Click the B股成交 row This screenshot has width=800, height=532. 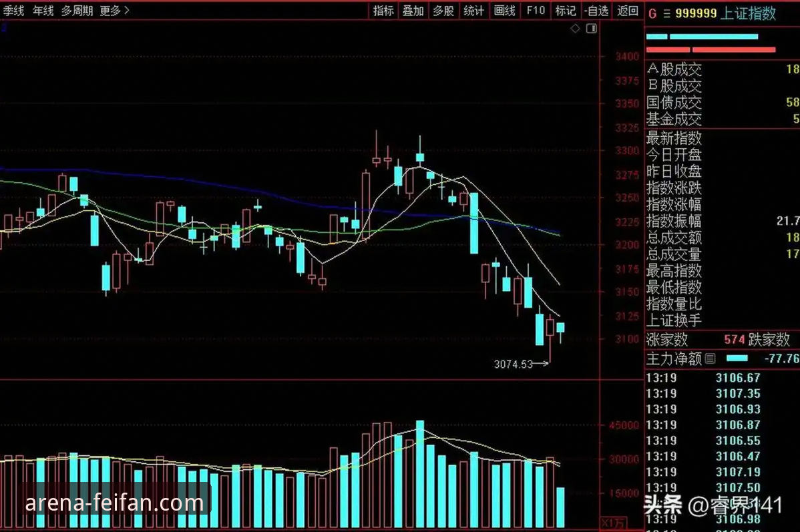722,85
